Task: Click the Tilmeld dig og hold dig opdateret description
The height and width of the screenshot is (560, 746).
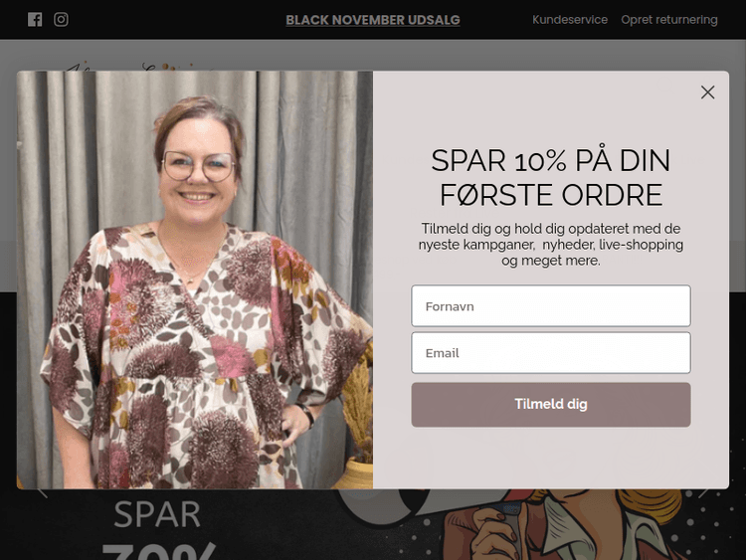Action: pos(551,245)
